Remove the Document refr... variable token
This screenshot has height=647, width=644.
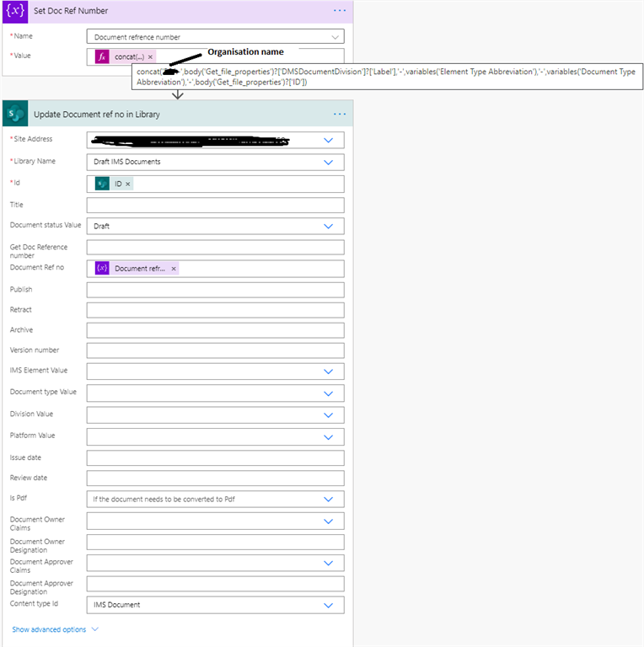click(x=174, y=269)
